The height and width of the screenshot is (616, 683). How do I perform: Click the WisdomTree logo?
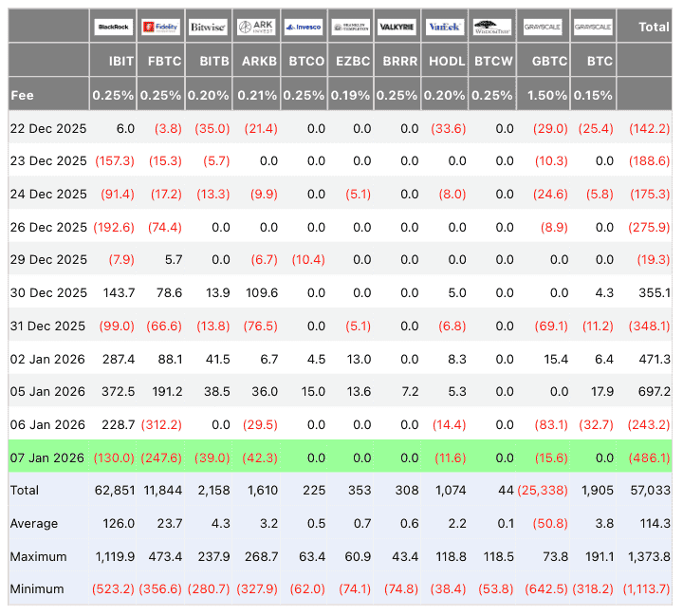491,28
